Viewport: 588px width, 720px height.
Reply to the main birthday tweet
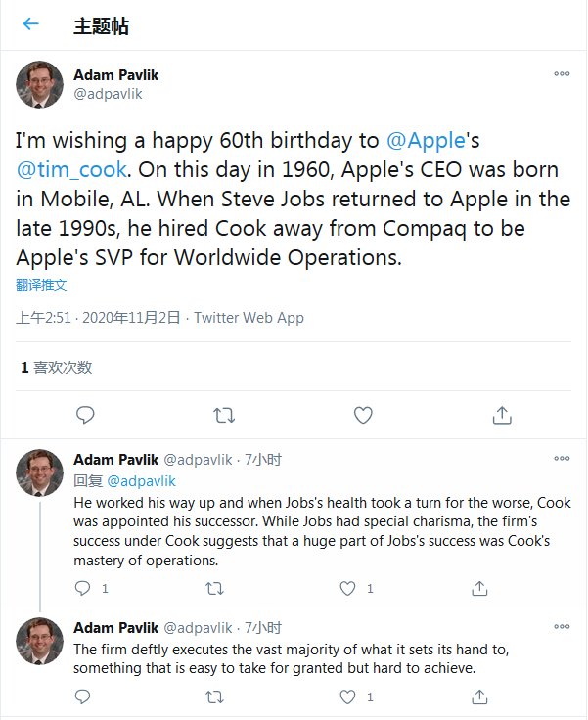tap(85, 415)
